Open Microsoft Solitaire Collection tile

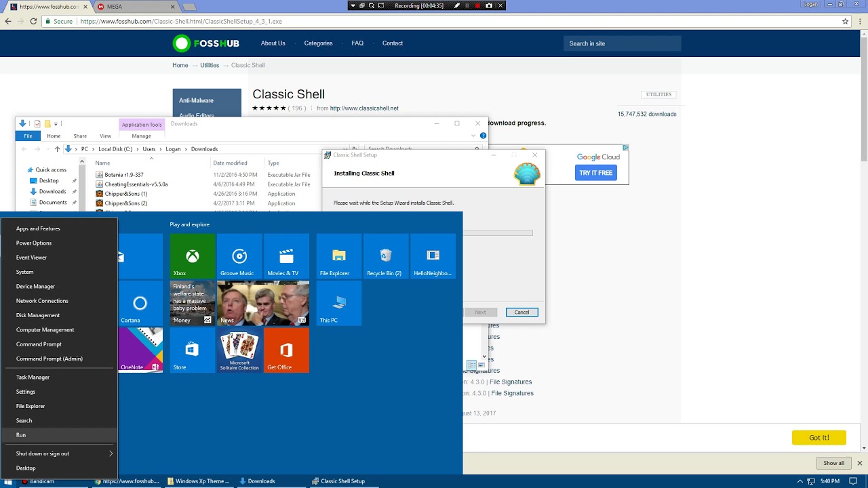239,350
